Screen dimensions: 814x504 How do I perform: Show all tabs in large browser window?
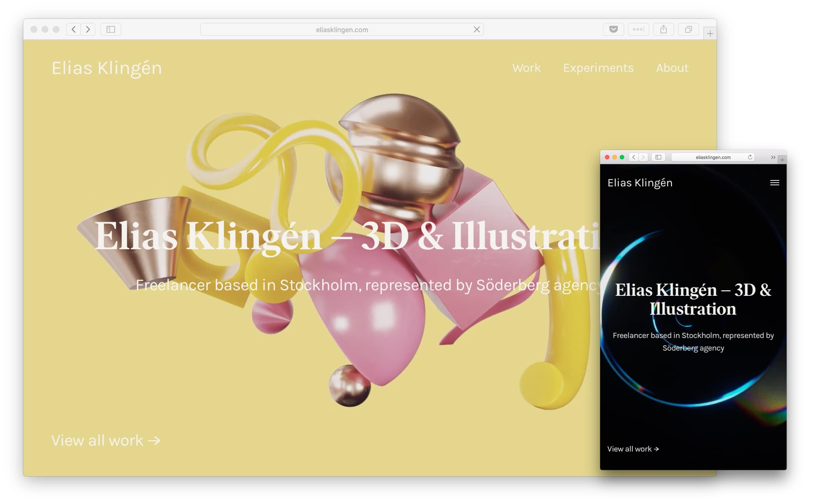(688, 29)
